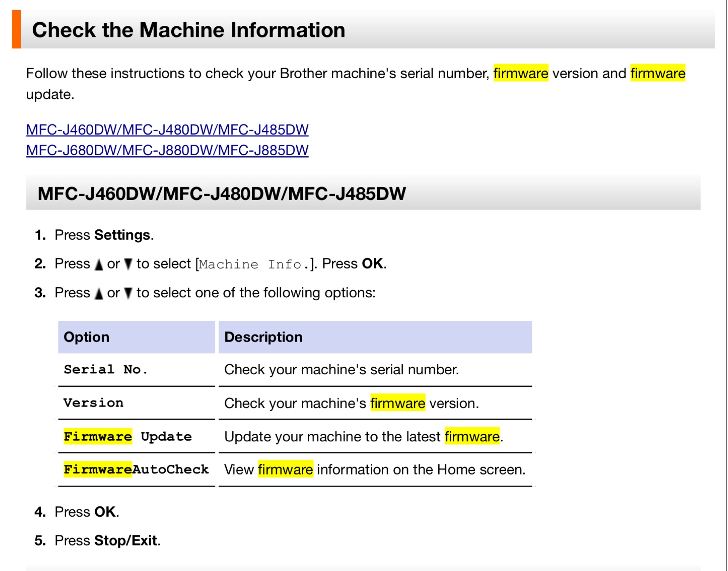Click the bold 'OK' in step 2
This screenshot has height=571, width=728.
[372, 263]
